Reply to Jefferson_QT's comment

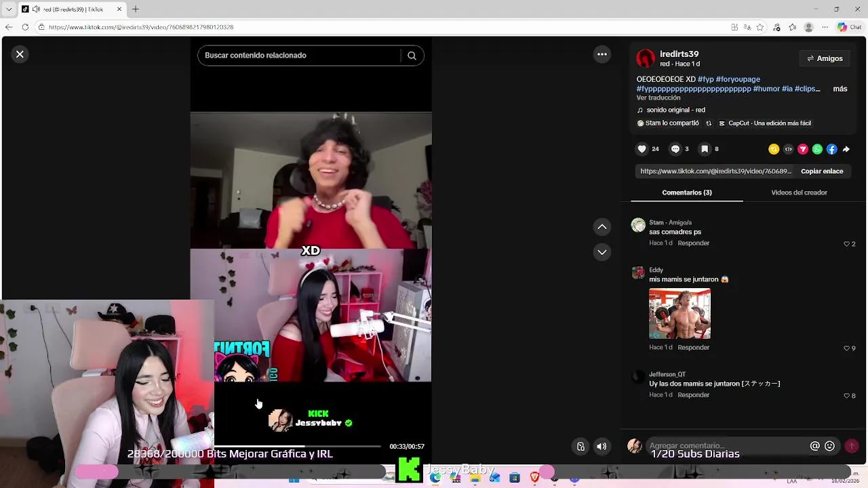tap(693, 395)
